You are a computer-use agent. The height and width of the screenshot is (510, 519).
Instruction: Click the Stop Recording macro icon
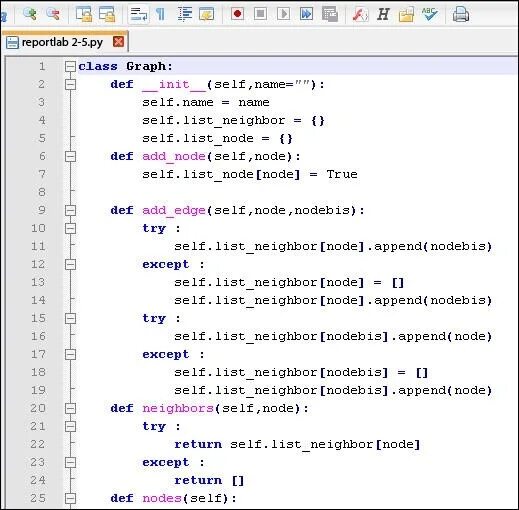click(260, 14)
